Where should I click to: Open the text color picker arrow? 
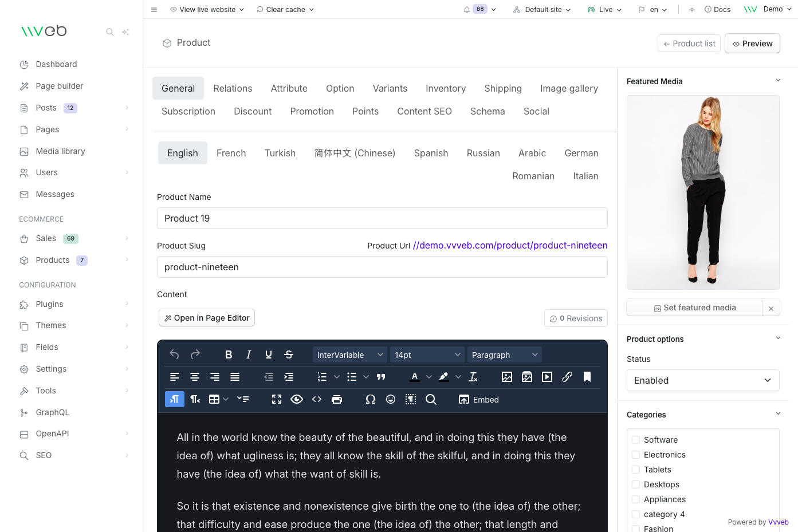(429, 377)
